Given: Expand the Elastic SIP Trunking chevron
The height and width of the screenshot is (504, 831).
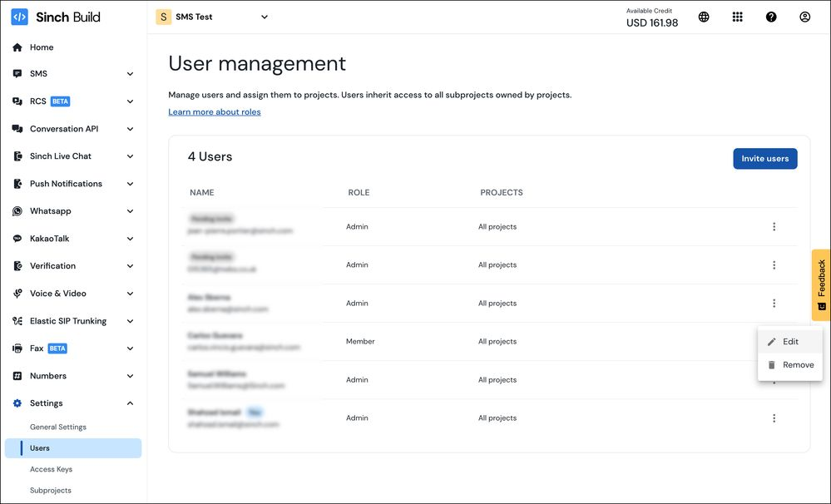Looking at the screenshot, I should click(130, 321).
